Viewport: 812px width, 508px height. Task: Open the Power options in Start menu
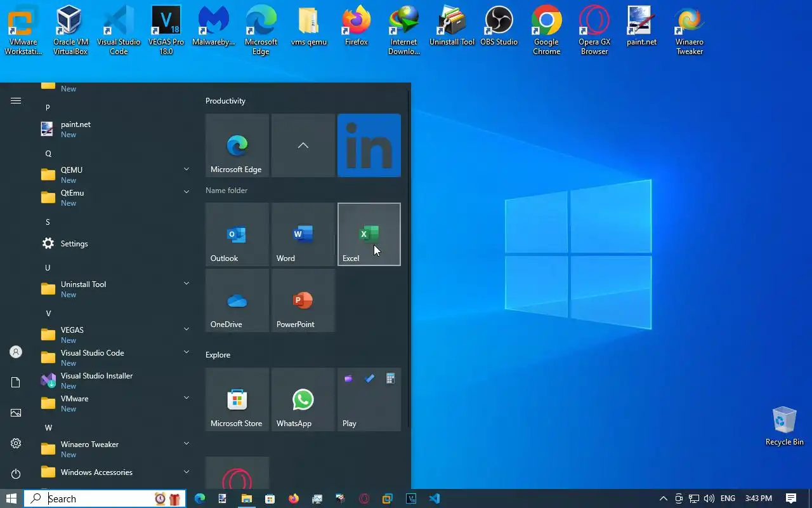(16, 474)
